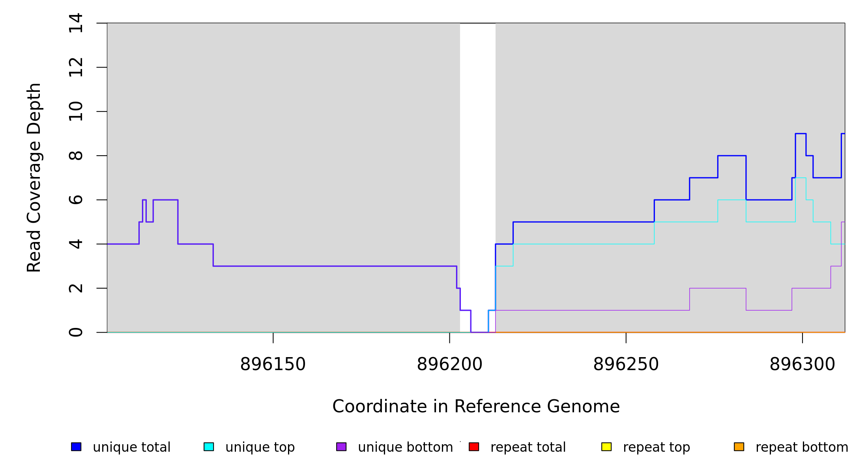The width and height of the screenshot is (868, 473).
Task: Click the 'Coordinate in Reference Genome' axis title
Action: tap(476, 406)
